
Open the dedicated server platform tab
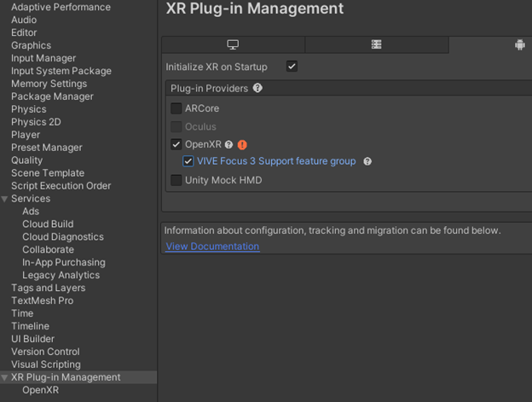[x=376, y=44]
